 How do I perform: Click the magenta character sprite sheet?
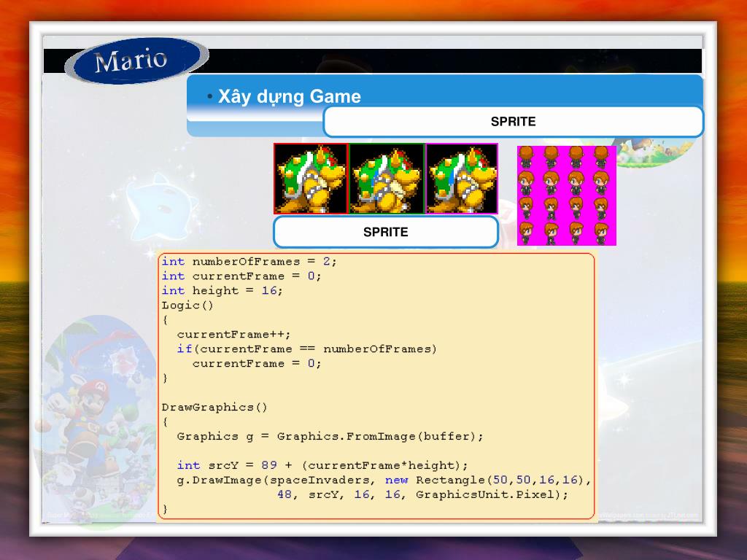click(566, 195)
